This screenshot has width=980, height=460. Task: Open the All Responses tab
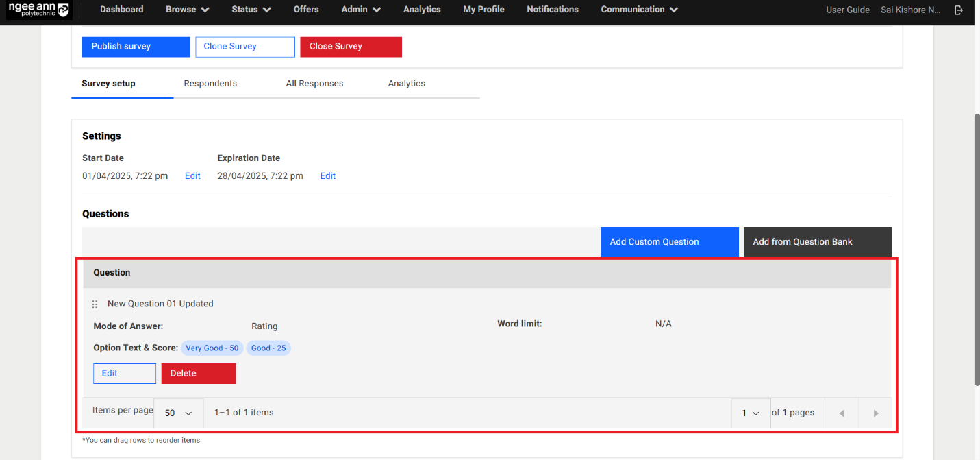point(314,84)
